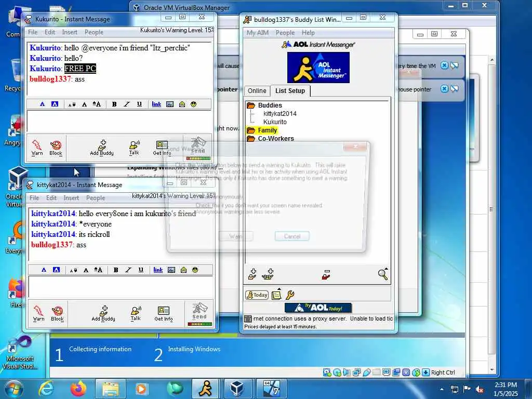532x399 pixels.
Task: Click Block icon in kittykat2014 message window
Action: [x=57, y=313]
